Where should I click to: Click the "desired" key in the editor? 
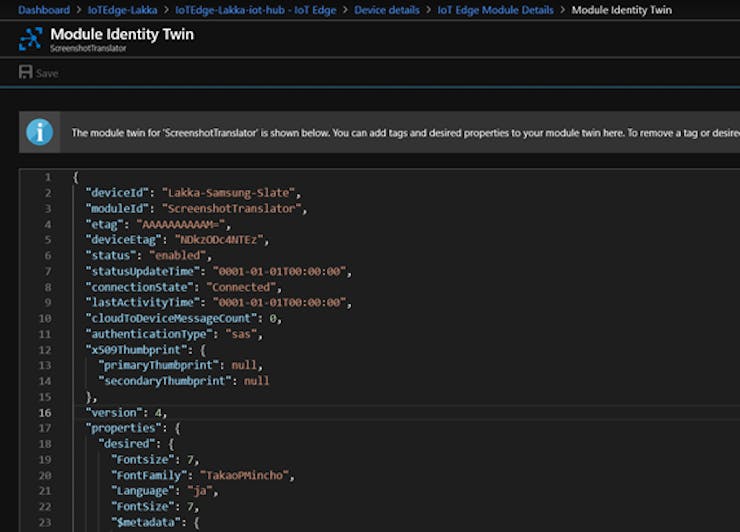pyautogui.click(x=127, y=444)
